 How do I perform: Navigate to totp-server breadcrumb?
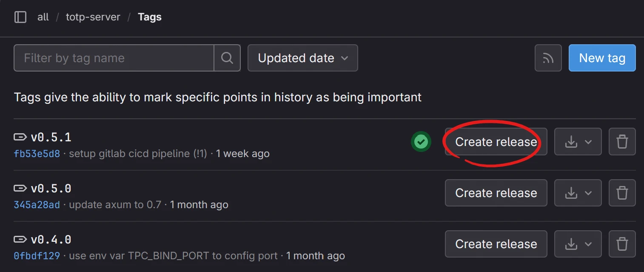point(93,17)
